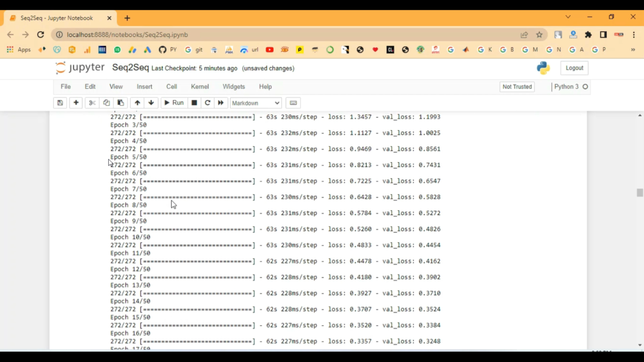
Task: Interrupt the kernel with the stop icon
Action: tap(194, 103)
